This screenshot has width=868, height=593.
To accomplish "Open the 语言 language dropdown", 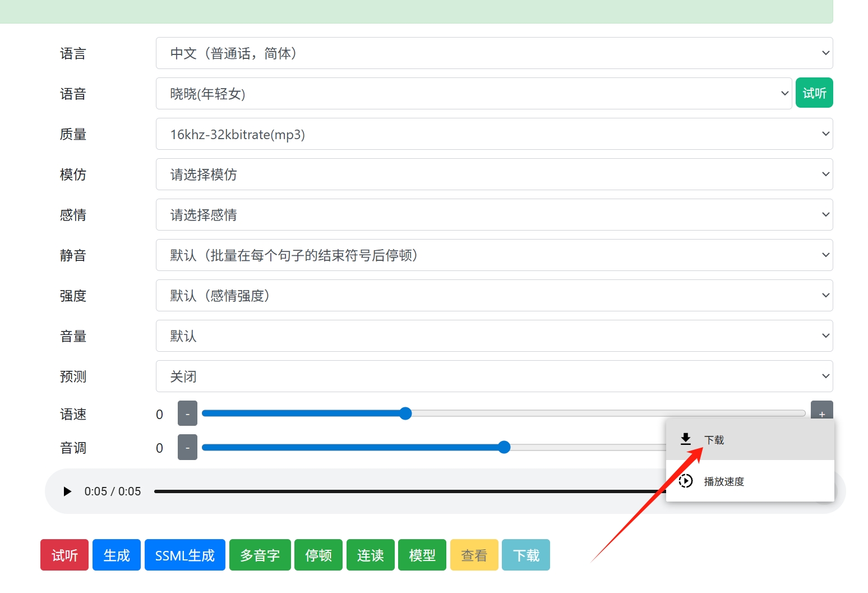I will click(x=493, y=53).
